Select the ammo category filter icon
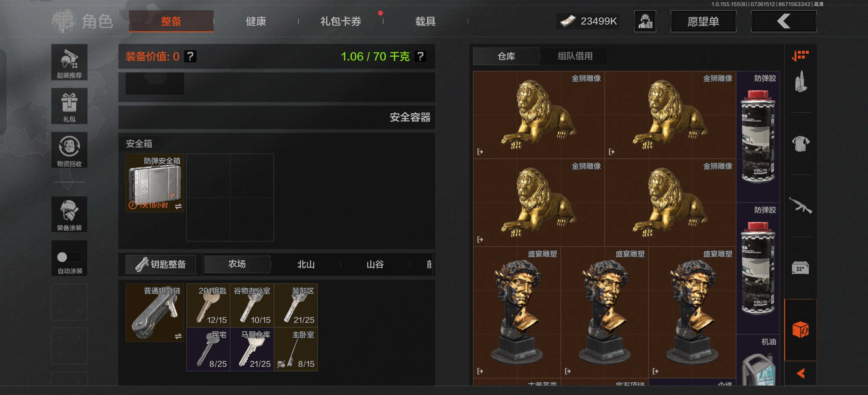Image resolution: width=868 pixels, height=395 pixels. point(801,81)
